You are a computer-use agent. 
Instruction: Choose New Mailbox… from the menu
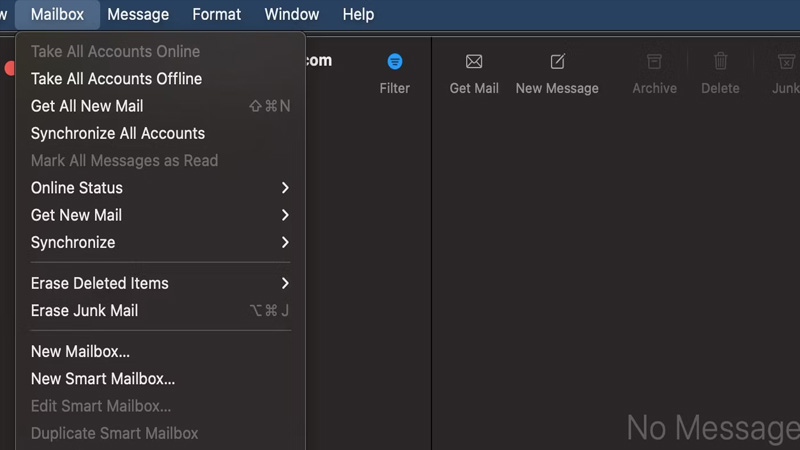pyautogui.click(x=80, y=352)
